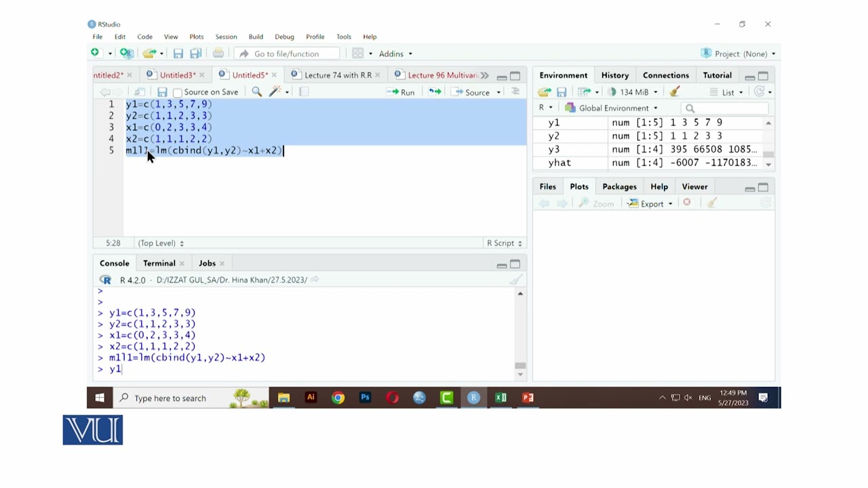Click the Environment pane vertical scrollbar
868x488 pixels.
coord(768,143)
